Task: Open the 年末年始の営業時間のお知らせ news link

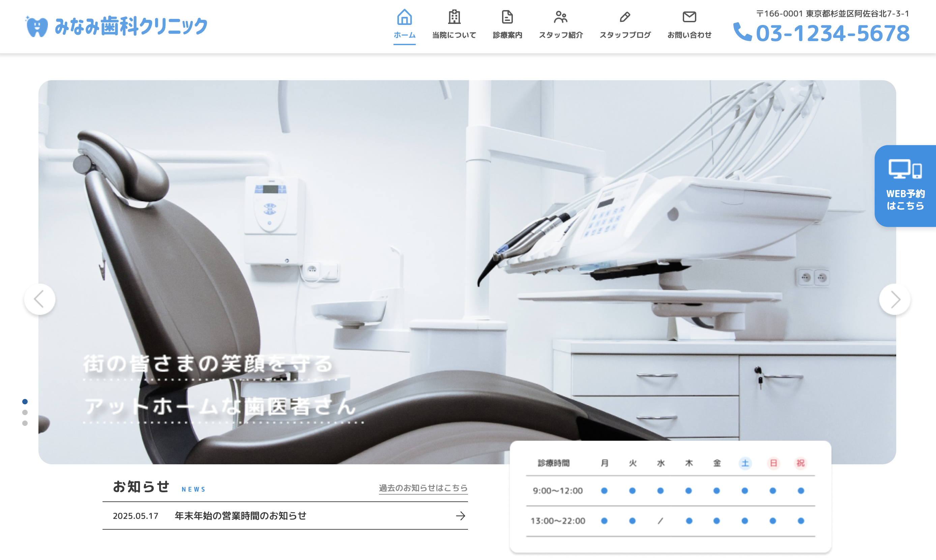Action: [240, 516]
